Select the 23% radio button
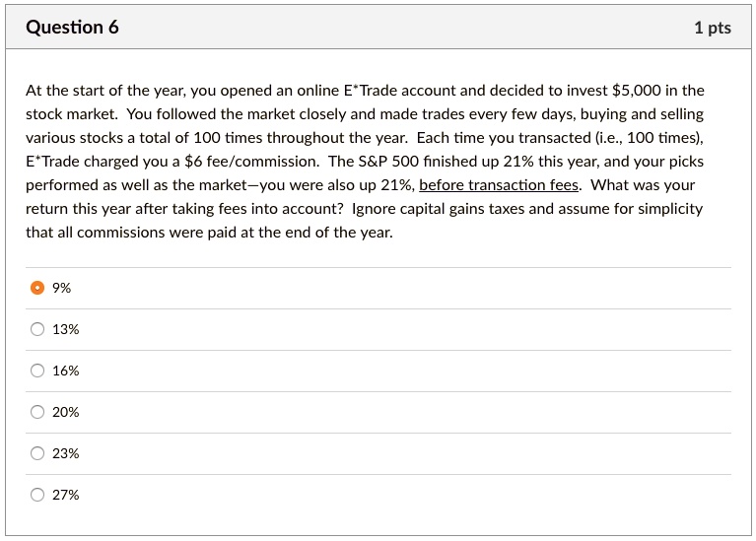 coord(37,453)
